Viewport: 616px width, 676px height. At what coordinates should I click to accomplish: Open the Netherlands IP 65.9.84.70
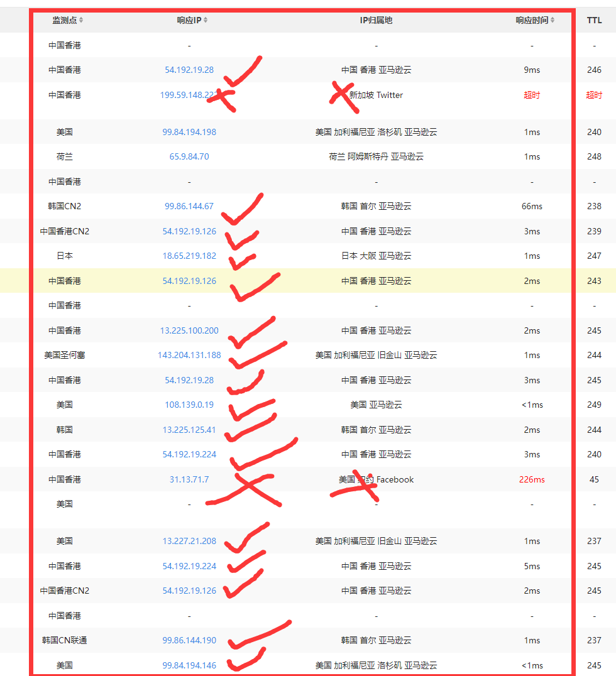tap(189, 156)
